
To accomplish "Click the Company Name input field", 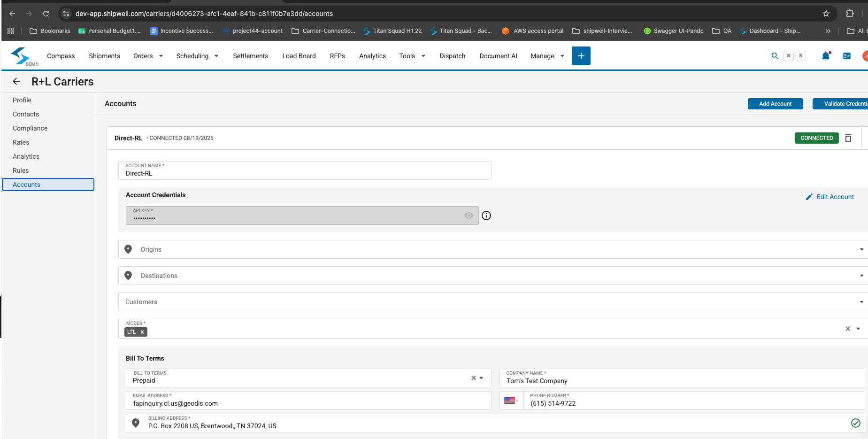I will [x=682, y=378].
